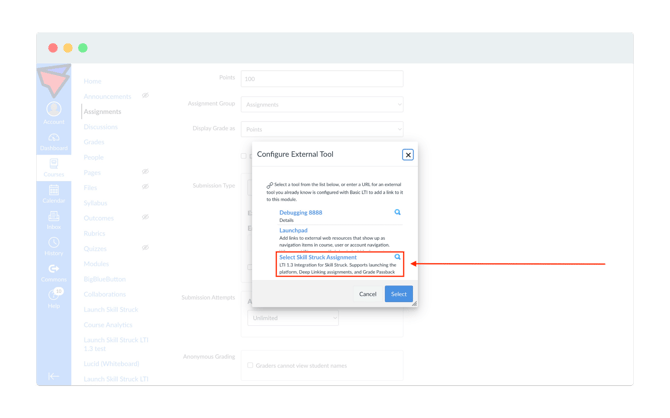Image resolution: width=670 pixels, height=418 pixels.
Task: Open the Inbox icon in sidebar
Action: tap(54, 216)
